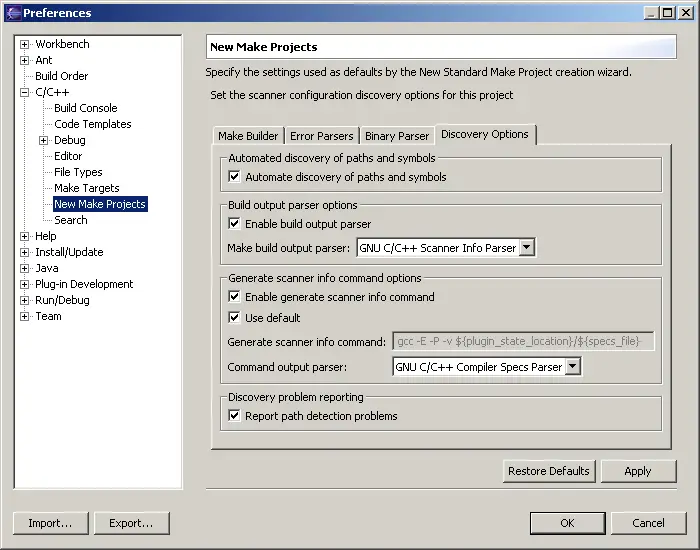Enable Automate discovery of paths and symbols
Image resolution: width=700 pixels, height=550 pixels.
click(235, 177)
